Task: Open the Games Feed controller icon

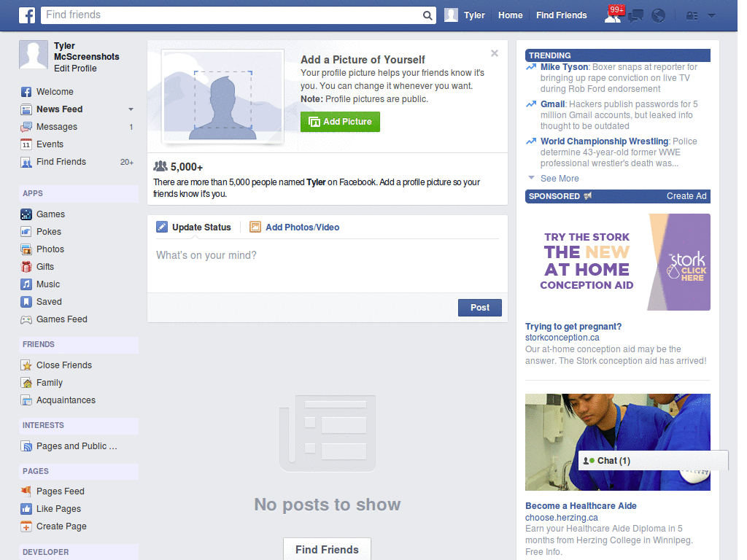Action: [26, 319]
